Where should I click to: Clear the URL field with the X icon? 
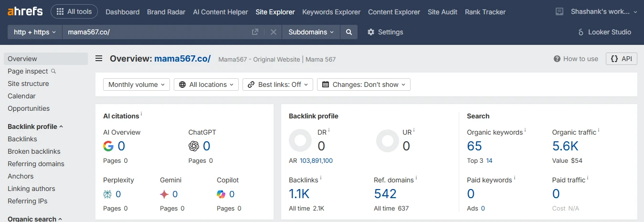pyautogui.click(x=274, y=32)
